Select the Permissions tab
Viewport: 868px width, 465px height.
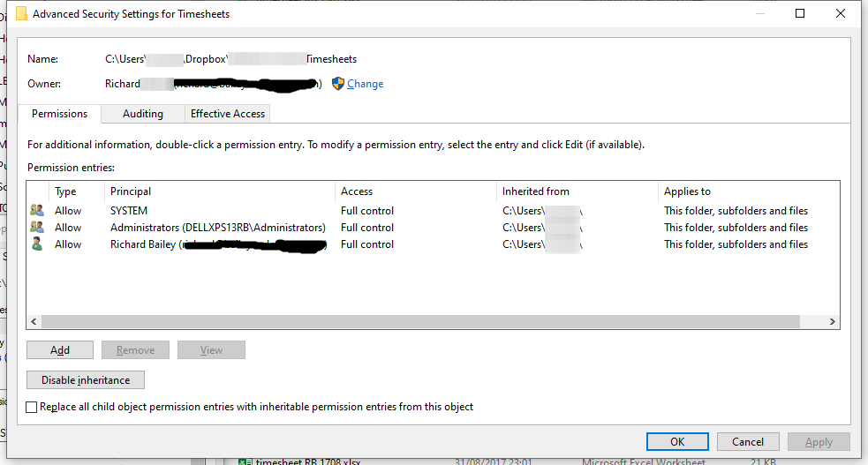click(x=59, y=114)
